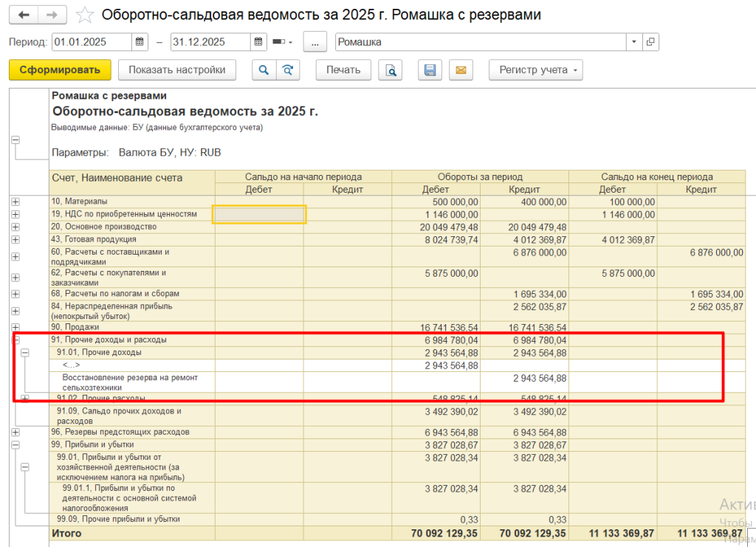
Task: Open the selected organization Ромашка form icon
Action: coord(650,42)
